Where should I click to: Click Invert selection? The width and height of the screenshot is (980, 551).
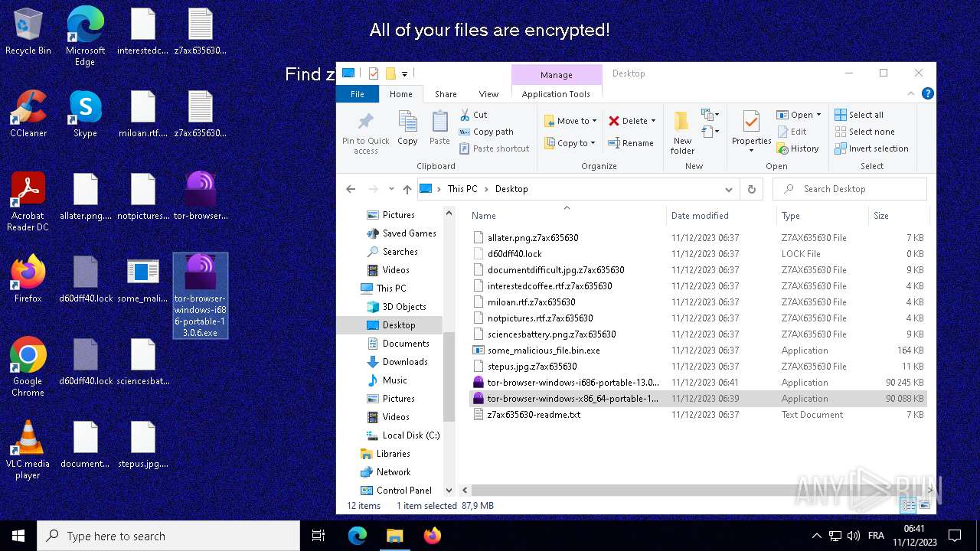(x=871, y=148)
